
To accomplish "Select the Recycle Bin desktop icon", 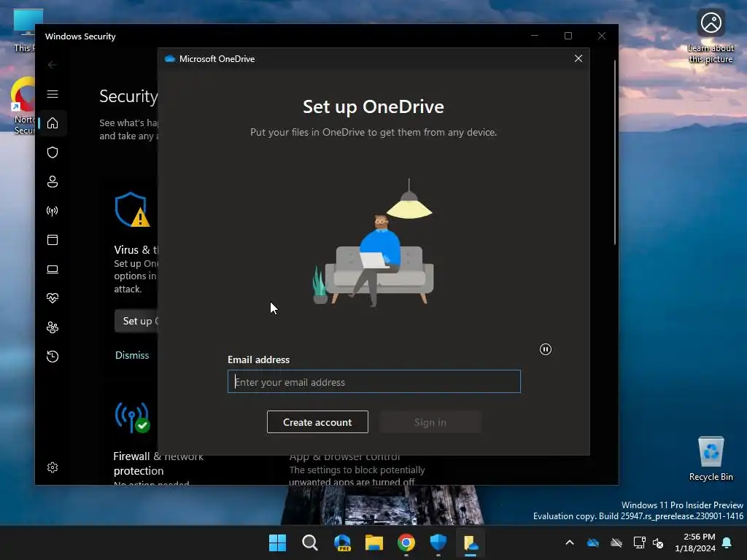I will click(x=711, y=458).
